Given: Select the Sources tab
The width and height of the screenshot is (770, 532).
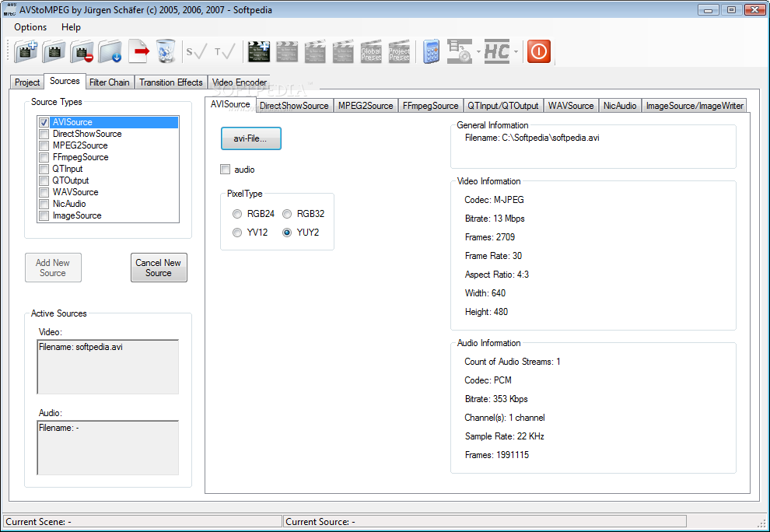Looking at the screenshot, I should (65, 81).
